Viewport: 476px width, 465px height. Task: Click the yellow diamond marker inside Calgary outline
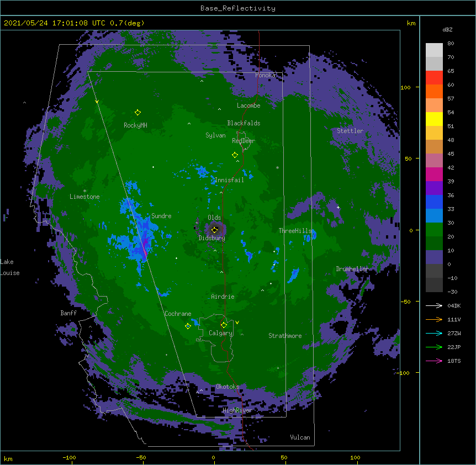224,325
